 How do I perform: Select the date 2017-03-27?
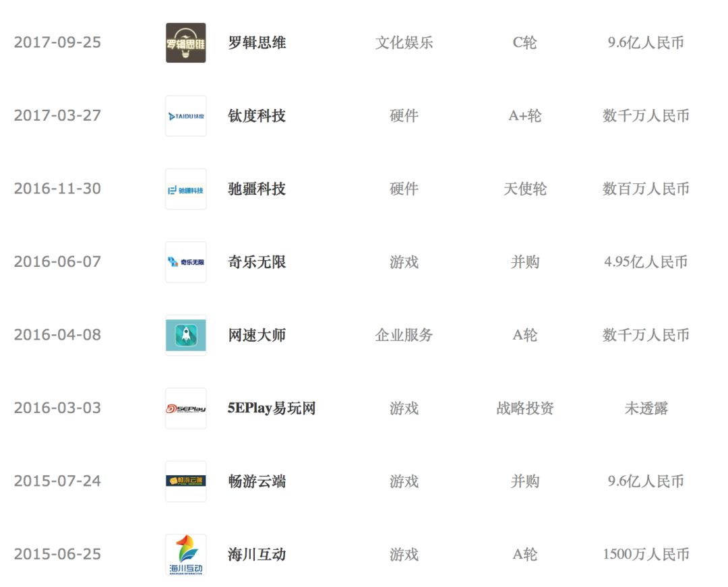click(57, 115)
